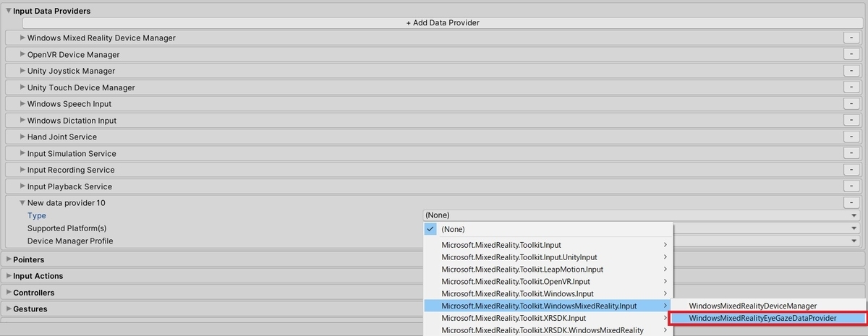Click the Device Manager Profile label
The image size is (868, 336).
(x=70, y=241)
